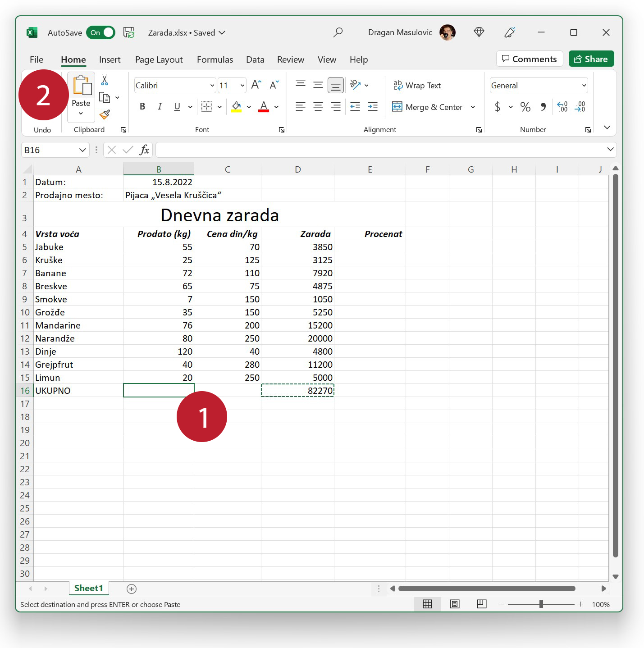Viewport: 644px width, 648px height.
Task: Expand the Paste options arrow
Action: click(x=81, y=114)
